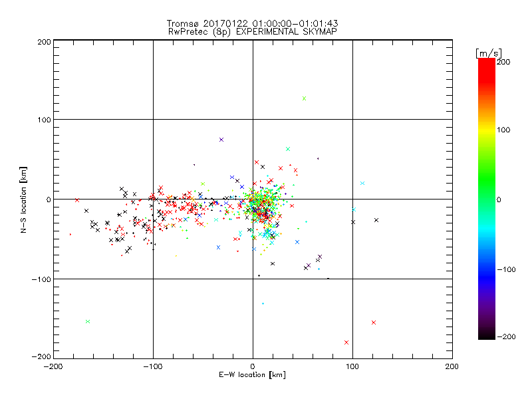
Task: Click the 'N-S location [km]' axis label
Action: (x=23, y=200)
